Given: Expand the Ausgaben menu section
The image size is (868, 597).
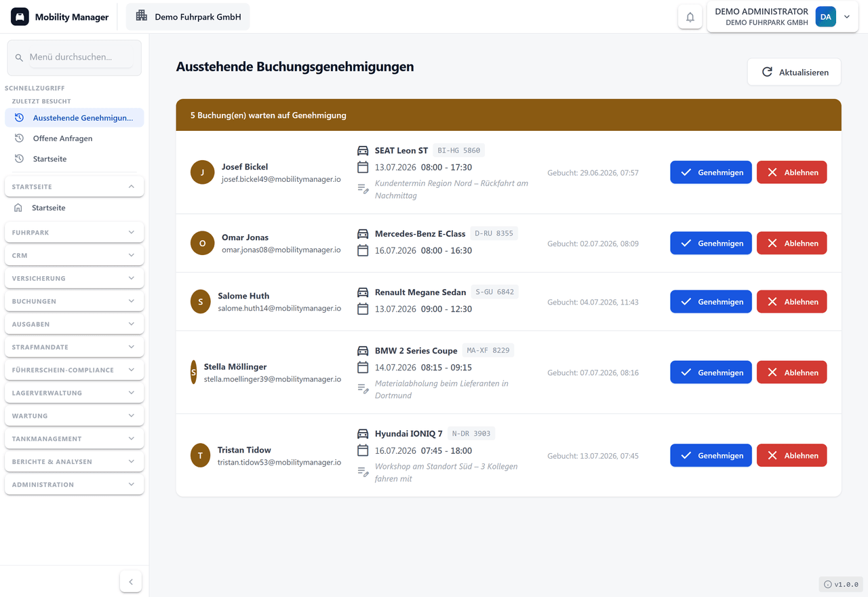Looking at the screenshot, I should (75, 324).
